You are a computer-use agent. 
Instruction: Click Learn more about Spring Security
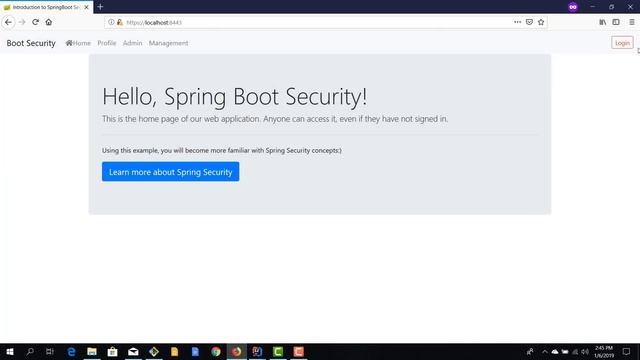tap(171, 172)
